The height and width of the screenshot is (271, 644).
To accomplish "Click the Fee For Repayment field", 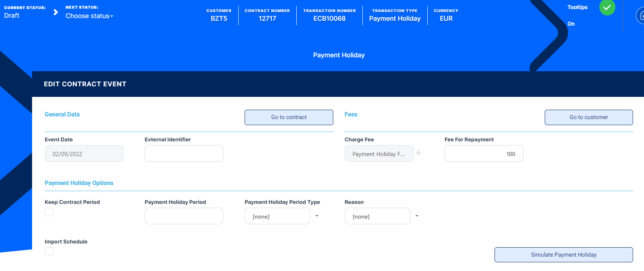I will (x=484, y=153).
